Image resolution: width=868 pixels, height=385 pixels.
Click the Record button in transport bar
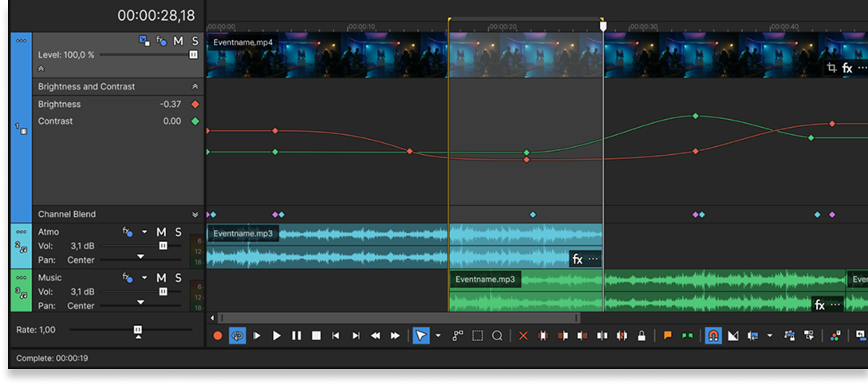click(x=218, y=336)
